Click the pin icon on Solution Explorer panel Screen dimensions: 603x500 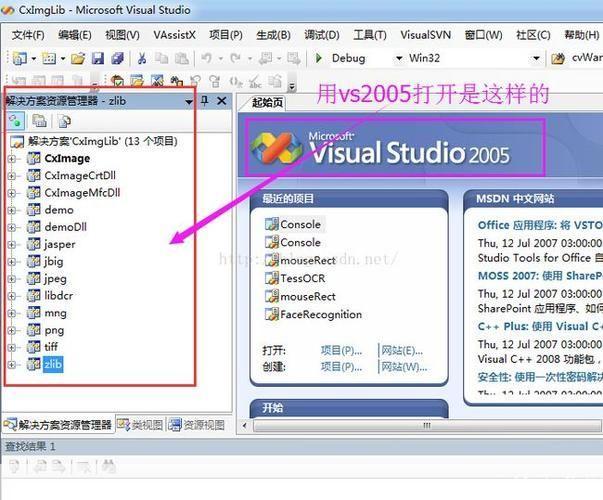pyautogui.click(x=205, y=101)
